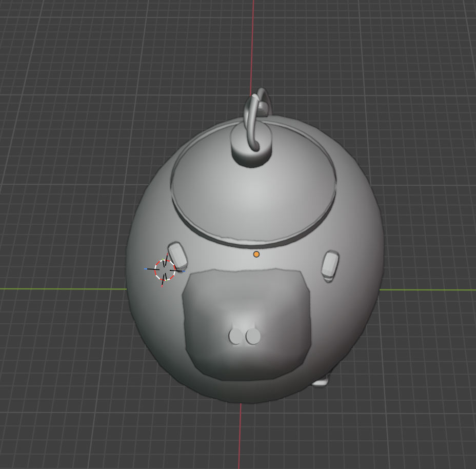Click the left nostril on the snout
This screenshot has width=476, height=469.
[235, 337]
